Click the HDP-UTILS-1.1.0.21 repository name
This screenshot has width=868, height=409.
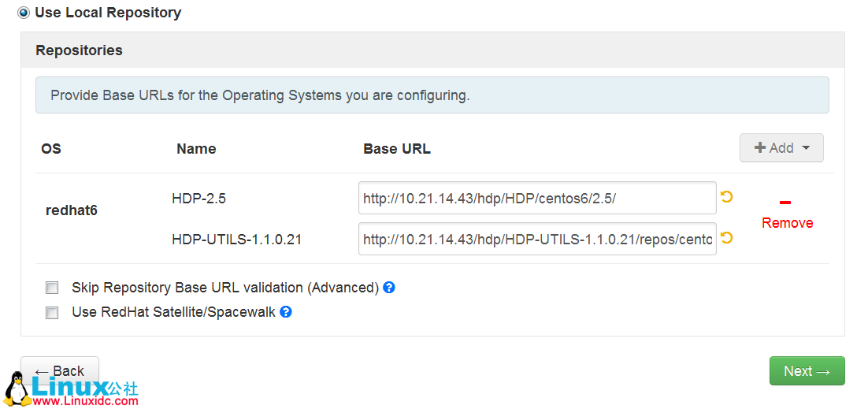[x=236, y=239]
